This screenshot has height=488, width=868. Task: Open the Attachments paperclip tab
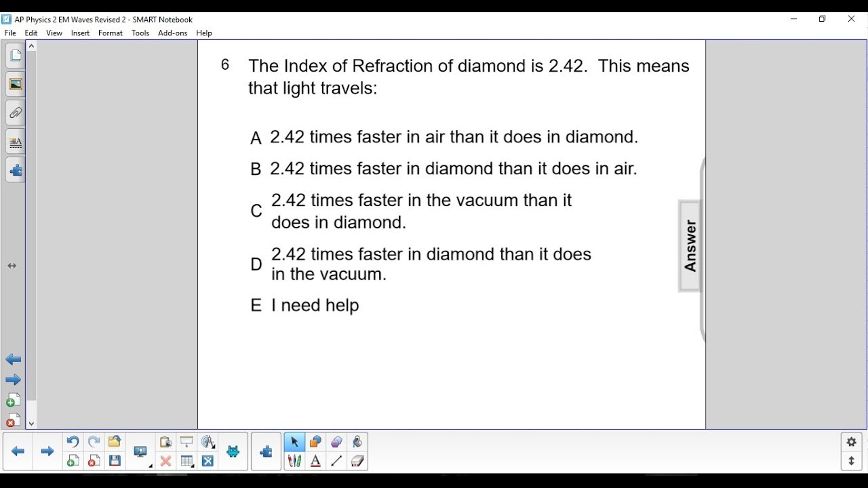pyautogui.click(x=16, y=113)
